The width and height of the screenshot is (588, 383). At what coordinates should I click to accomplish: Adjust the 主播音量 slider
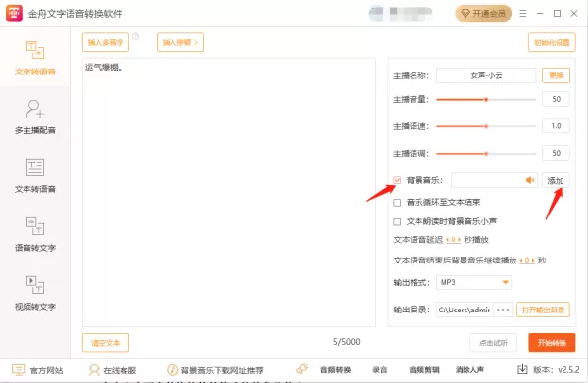coord(486,99)
